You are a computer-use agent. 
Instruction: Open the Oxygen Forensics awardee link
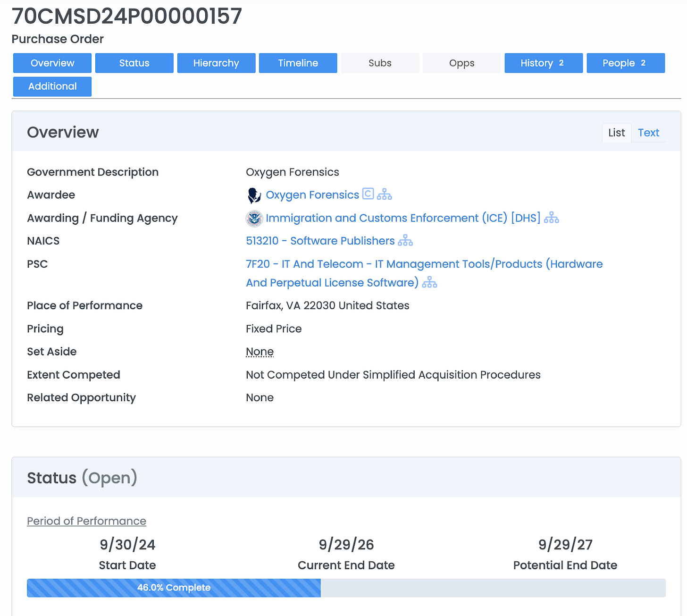[312, 195]
